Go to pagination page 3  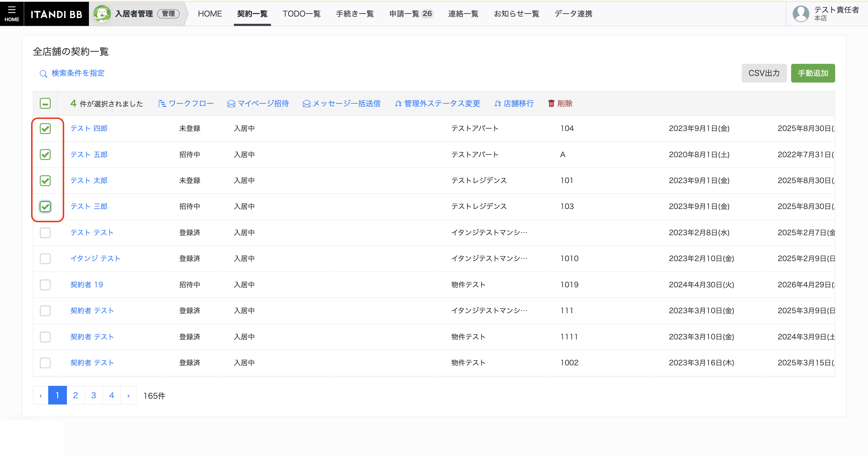point(94,395)
